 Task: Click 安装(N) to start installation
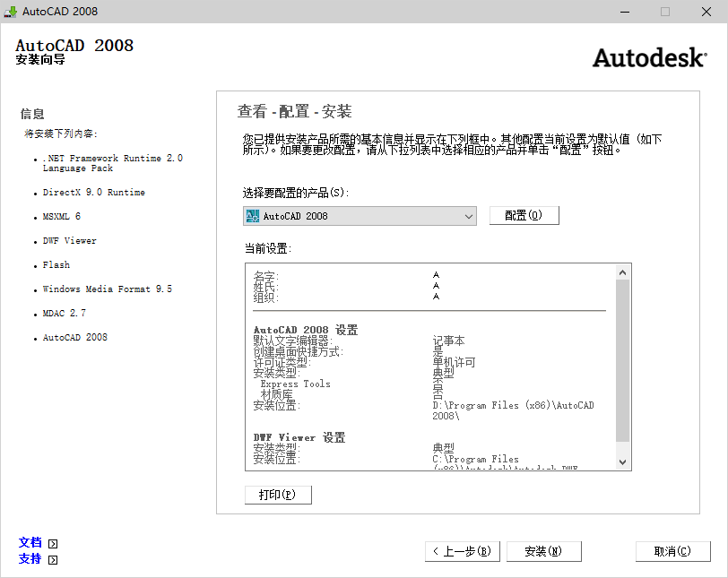[543, 551]
